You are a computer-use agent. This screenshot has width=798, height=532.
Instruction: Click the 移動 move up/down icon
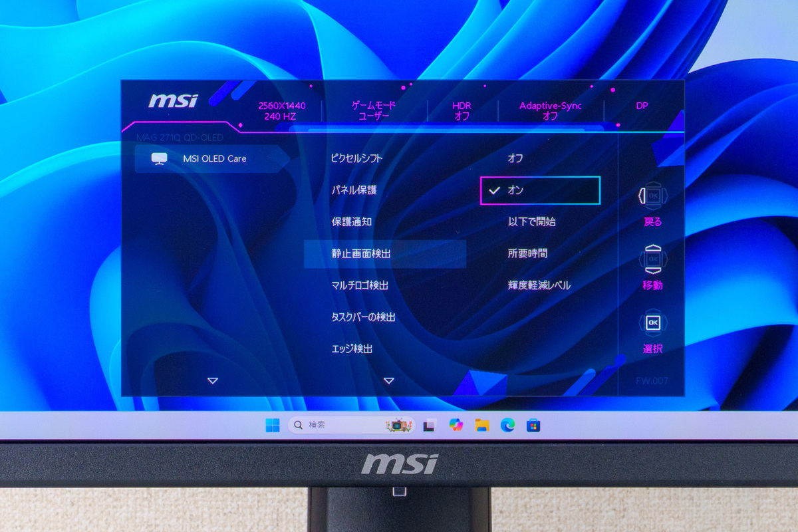pyautogui.click(x=652, y=259)
